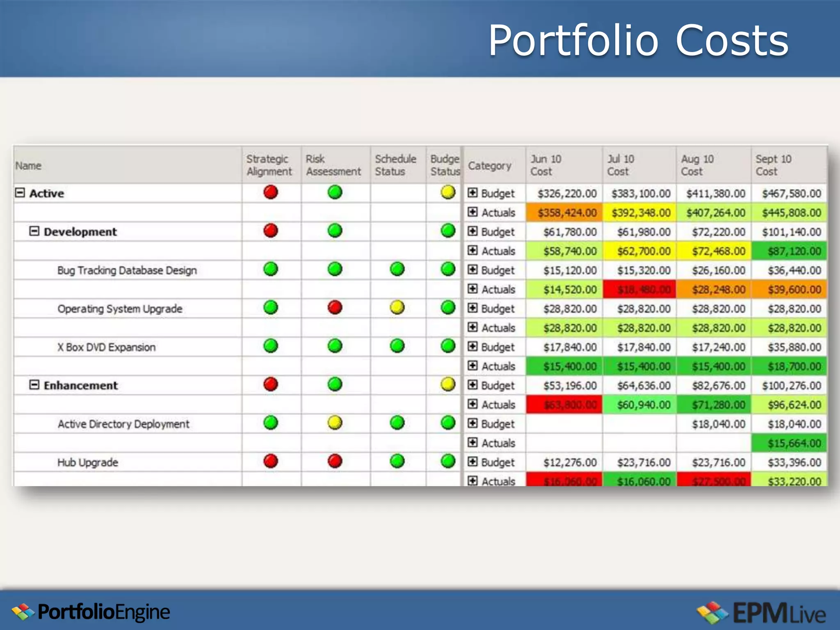
Task: Click Development's green Budget Status indicator
Action: point(448,231)
